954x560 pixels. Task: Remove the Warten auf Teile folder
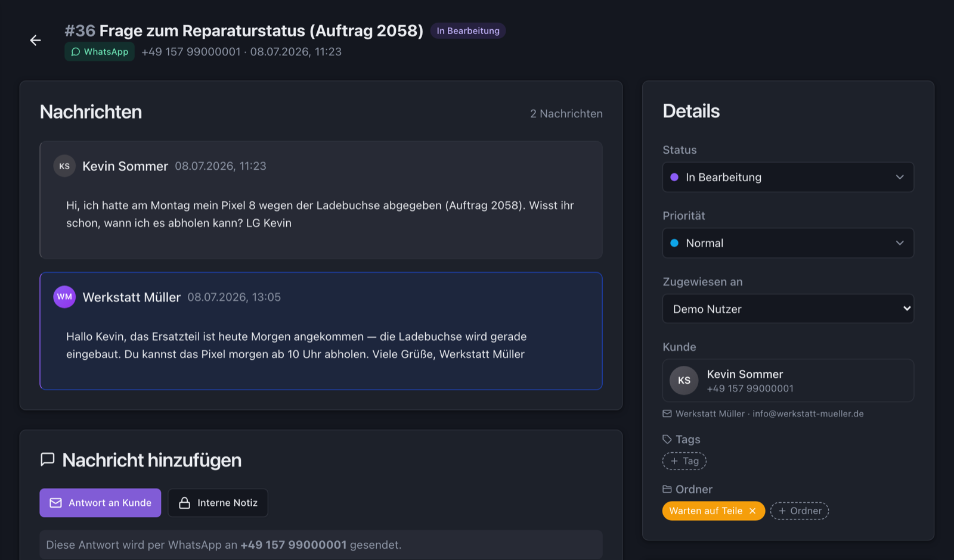pyautogui.click(x=752, y=511)
